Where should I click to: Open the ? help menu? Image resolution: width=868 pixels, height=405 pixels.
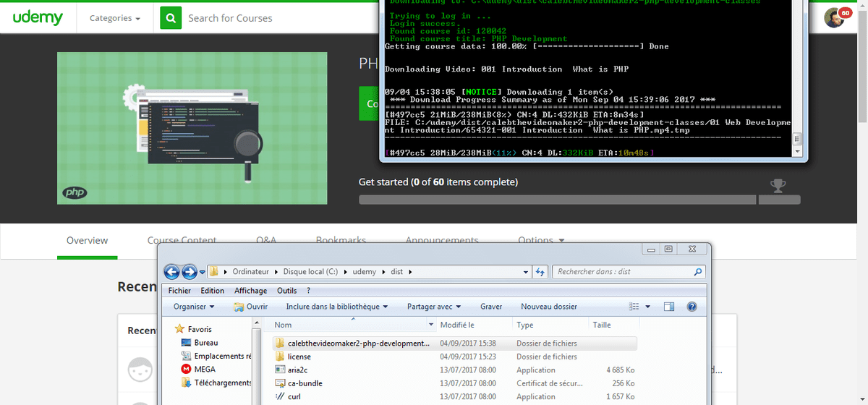[x=309, y=291]
